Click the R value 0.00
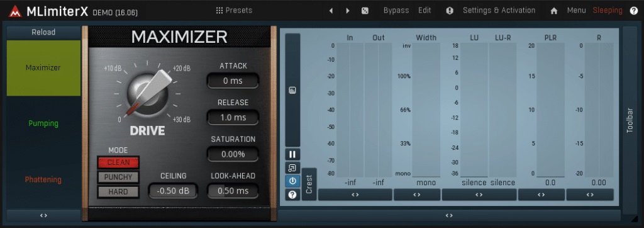Image resolution: width=644 pixels, height=228 pixels. click(599, 182)
